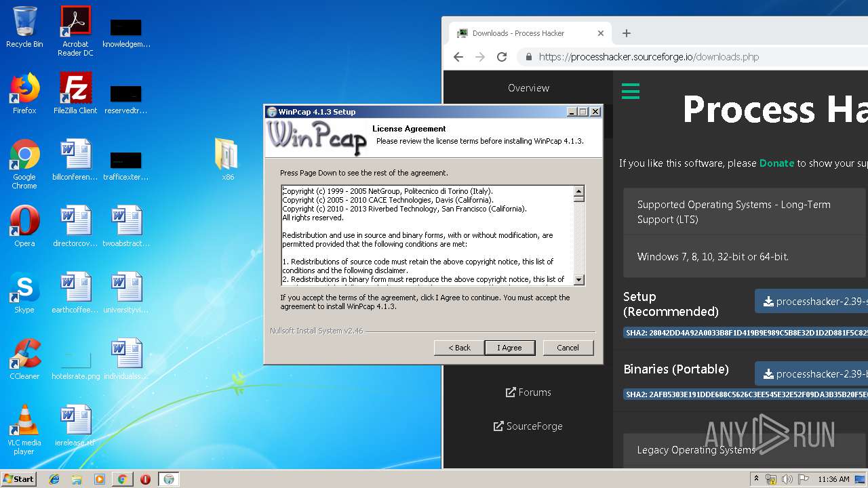868x488 pixels.
Task: Toggle green hamburger menu on page
Action: pos(631,91)
